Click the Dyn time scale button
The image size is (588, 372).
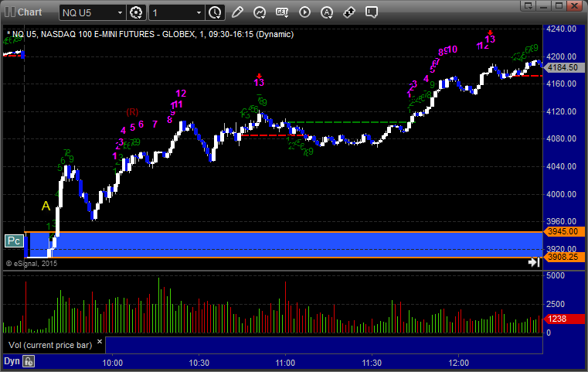pyautogui.click(x=11, y=361)
